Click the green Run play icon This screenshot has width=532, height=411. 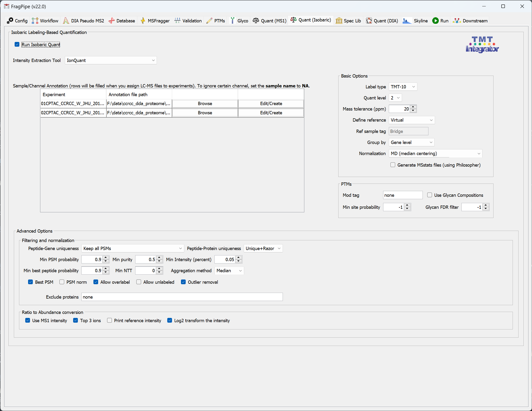pyautogui.click(x=435, y=21)
